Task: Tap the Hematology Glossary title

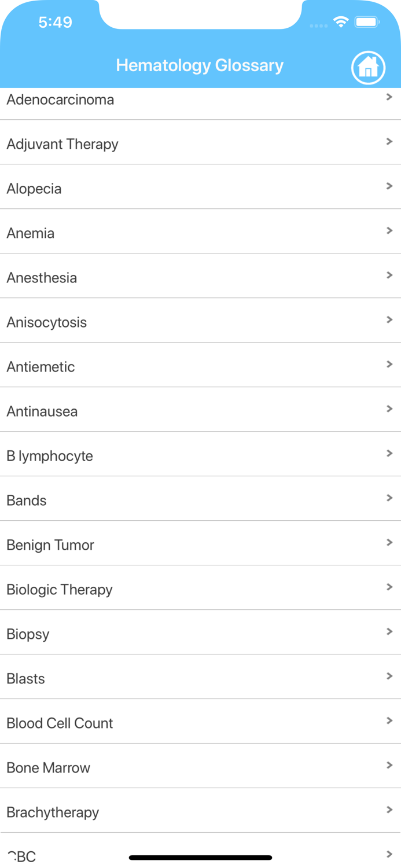Action: pyautogui.click(x=200, y=65)
